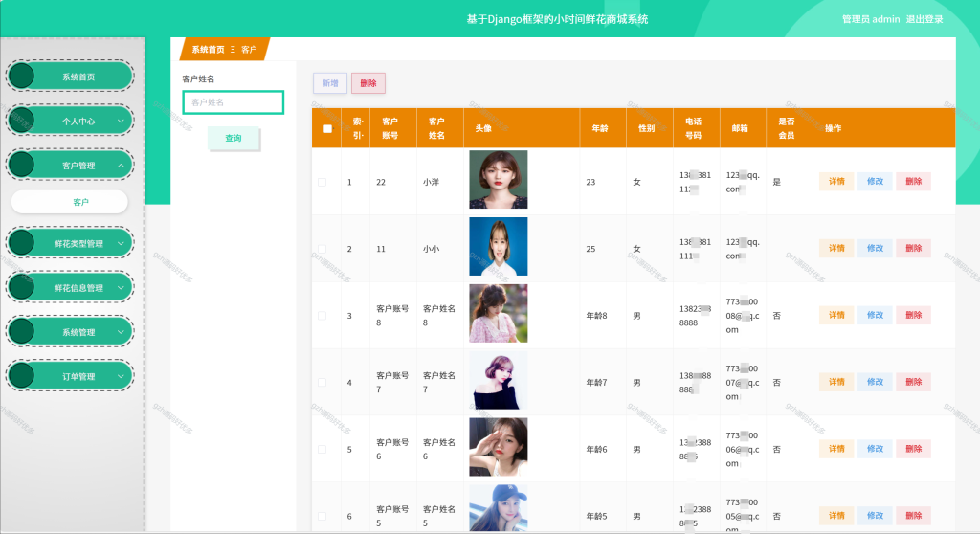Open the 系统首页 sidebar menu item
This screenshot has width=980, height=534.
[70, 77]
